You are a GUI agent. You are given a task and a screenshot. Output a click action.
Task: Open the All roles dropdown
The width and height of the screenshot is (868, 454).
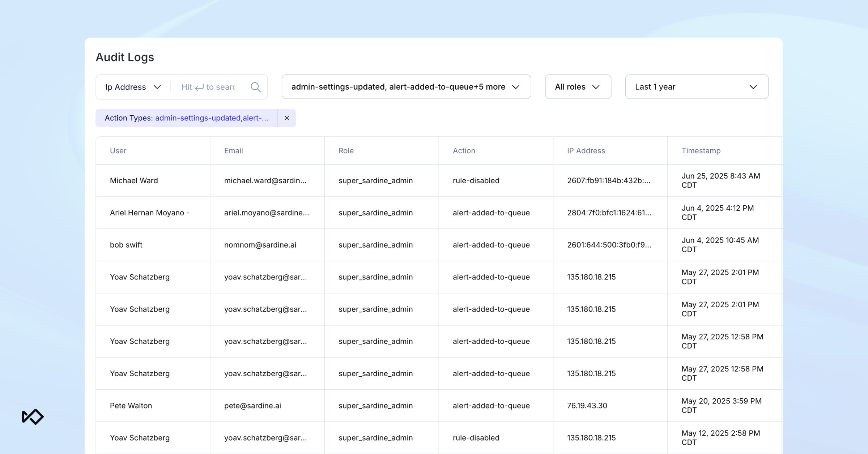point(578,87)
